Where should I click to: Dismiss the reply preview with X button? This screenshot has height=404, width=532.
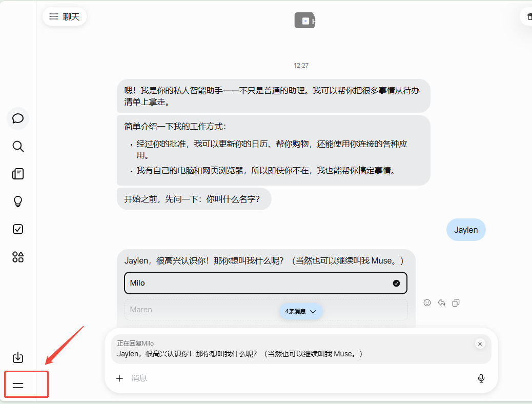tap(480, 344)
